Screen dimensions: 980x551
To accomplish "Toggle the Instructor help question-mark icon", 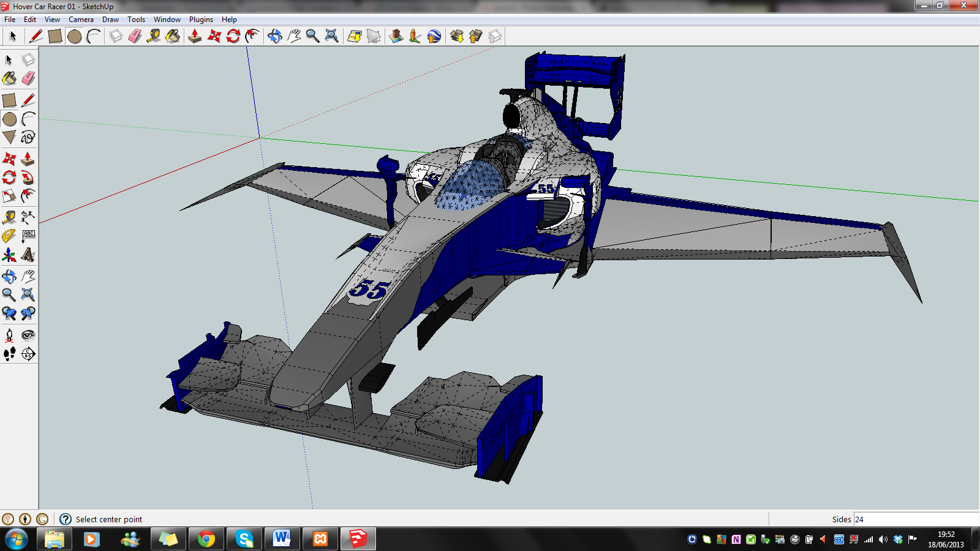I will [66, 519].
